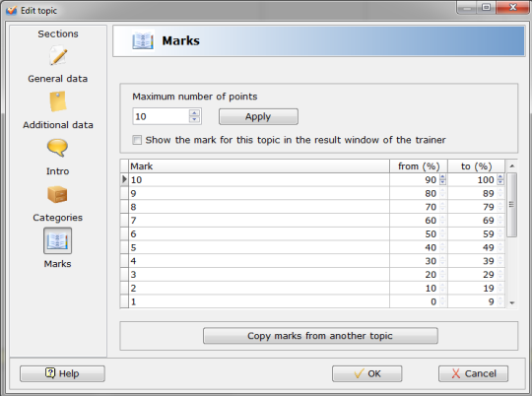Open the Intro speech bubble icon

57,148
